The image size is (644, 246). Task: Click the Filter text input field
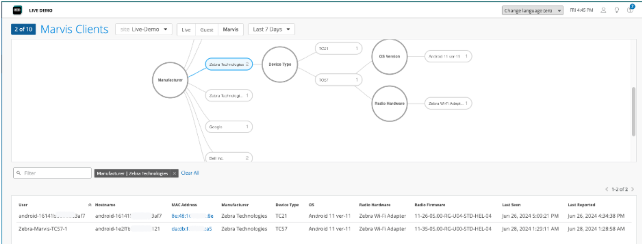point(56,173)
